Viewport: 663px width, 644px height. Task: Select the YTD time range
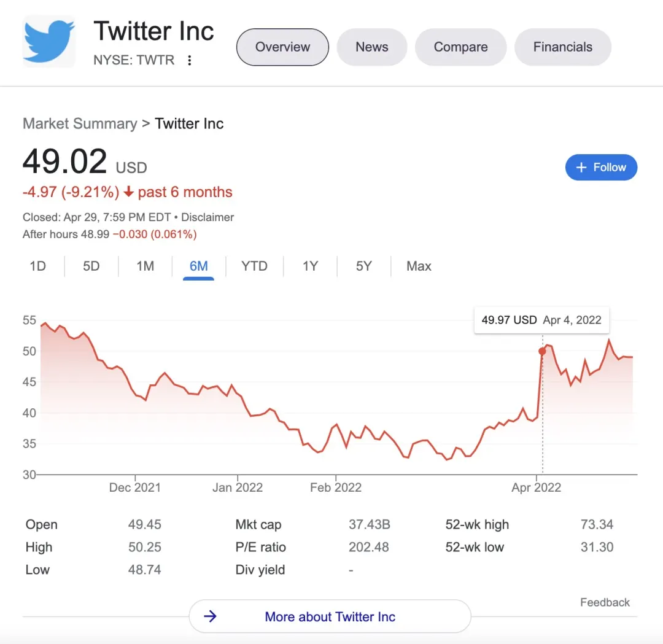(254, 266)
